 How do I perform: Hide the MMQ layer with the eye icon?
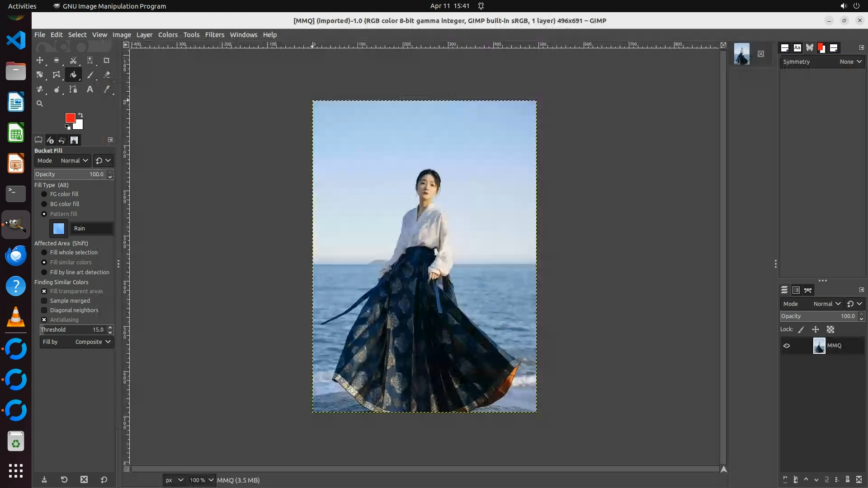[x=787, y=346]
